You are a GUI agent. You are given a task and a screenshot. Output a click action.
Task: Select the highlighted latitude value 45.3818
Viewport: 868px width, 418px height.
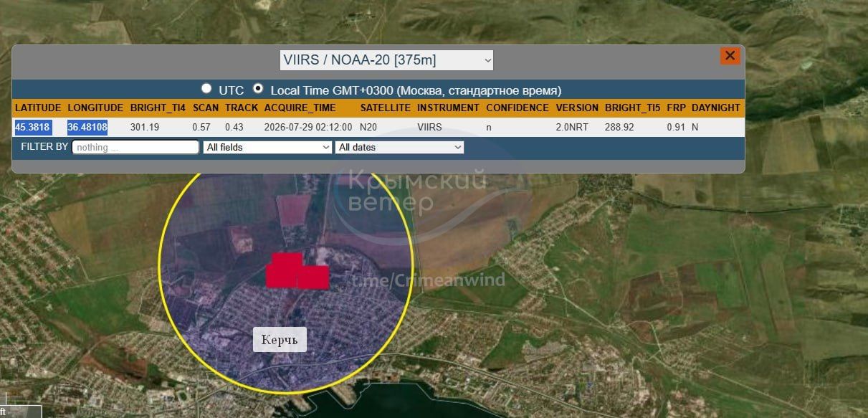[32, 128]
